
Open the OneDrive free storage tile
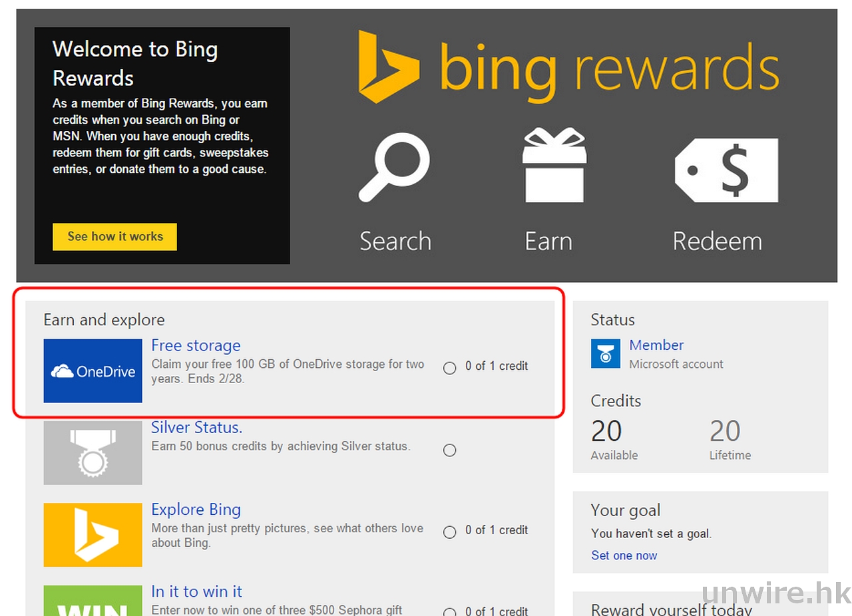pos(93,371)
